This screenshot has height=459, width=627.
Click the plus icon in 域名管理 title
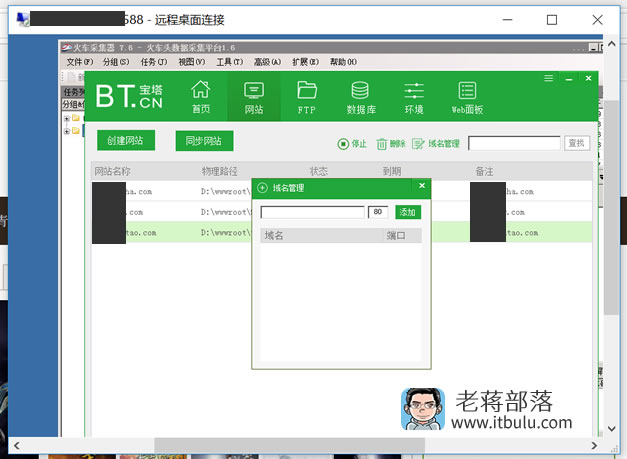tap(262, 188)
